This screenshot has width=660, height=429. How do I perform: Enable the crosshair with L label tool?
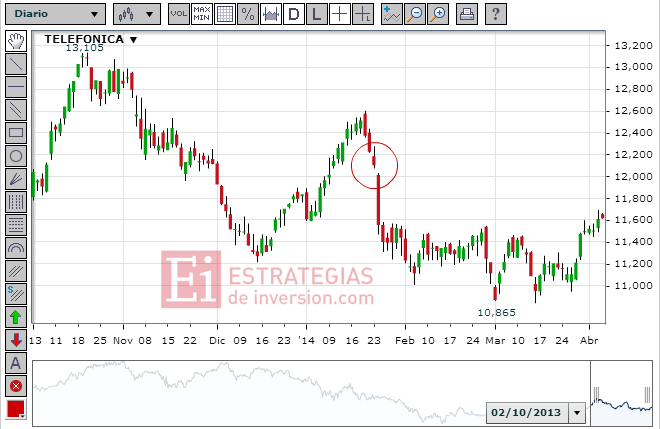363,14
